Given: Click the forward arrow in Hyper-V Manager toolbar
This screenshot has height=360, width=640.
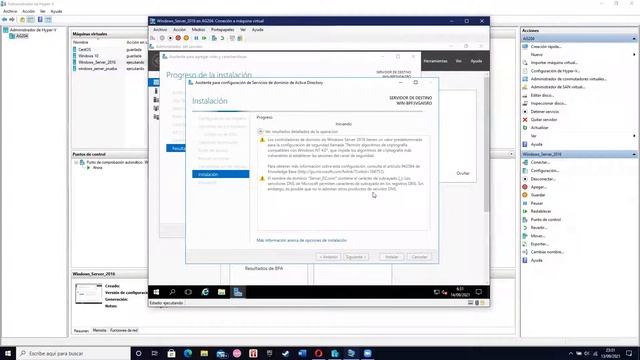Looking at the screenshot, I should click(x=12, y=20).
